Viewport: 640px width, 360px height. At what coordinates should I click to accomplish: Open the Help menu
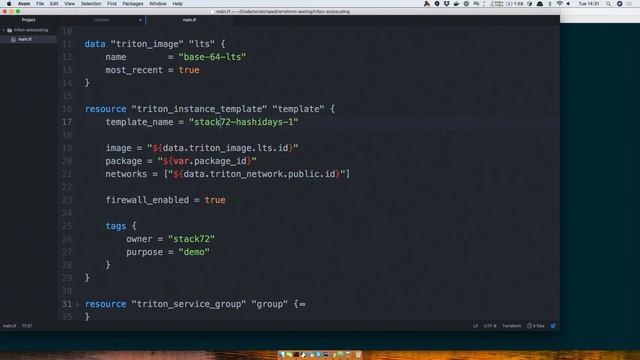pyautogui.click(x=178, y=4)
